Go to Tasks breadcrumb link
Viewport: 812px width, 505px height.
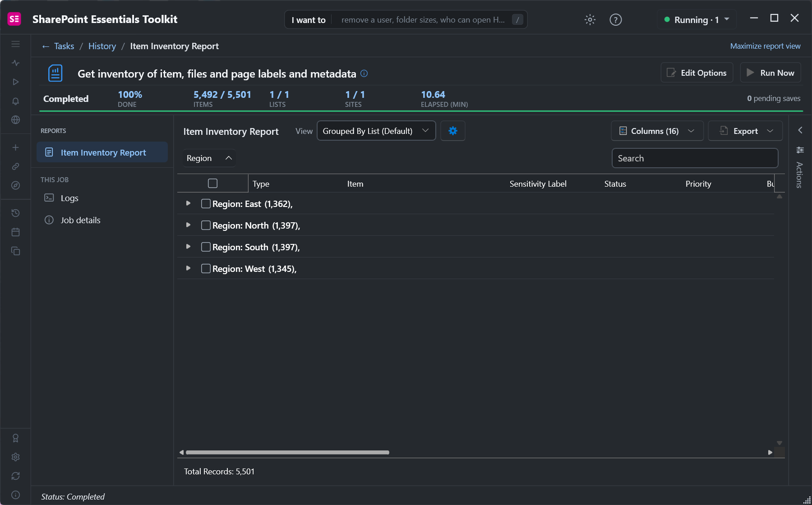point(64,46)
